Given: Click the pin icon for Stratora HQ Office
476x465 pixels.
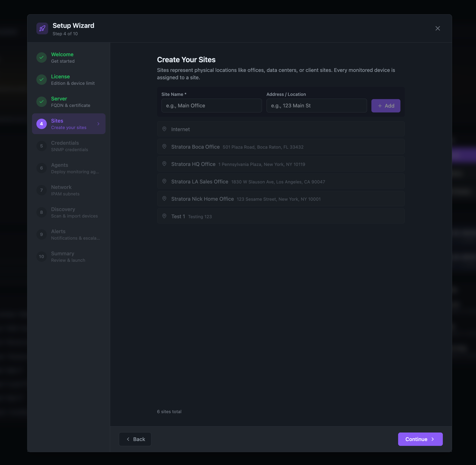Looking at the screenshot, I should coord(164,164).
